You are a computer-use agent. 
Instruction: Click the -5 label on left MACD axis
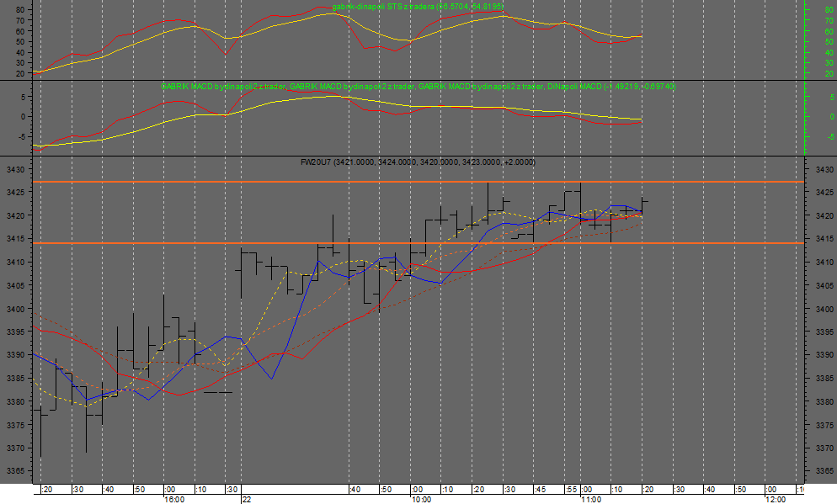[x=22, y=136]
